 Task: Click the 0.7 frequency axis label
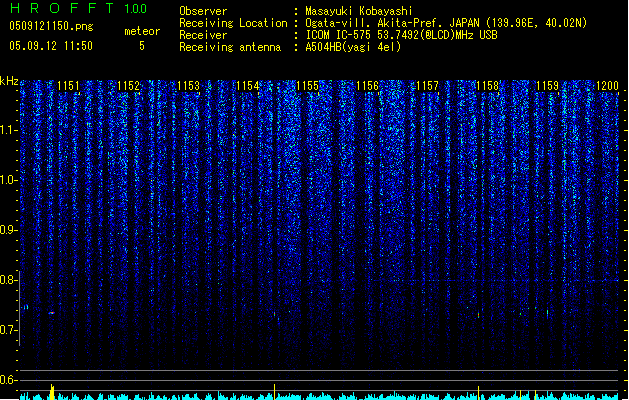tap(8, 330)
